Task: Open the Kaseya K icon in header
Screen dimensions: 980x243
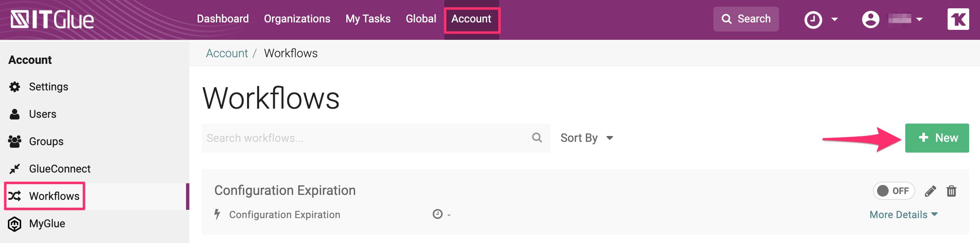Action: point(958,19)
